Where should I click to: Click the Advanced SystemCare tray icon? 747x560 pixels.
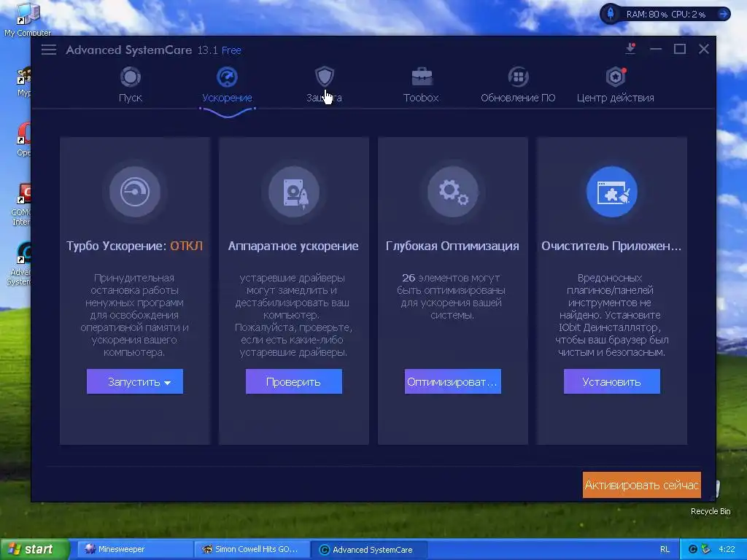click(693, 549)
